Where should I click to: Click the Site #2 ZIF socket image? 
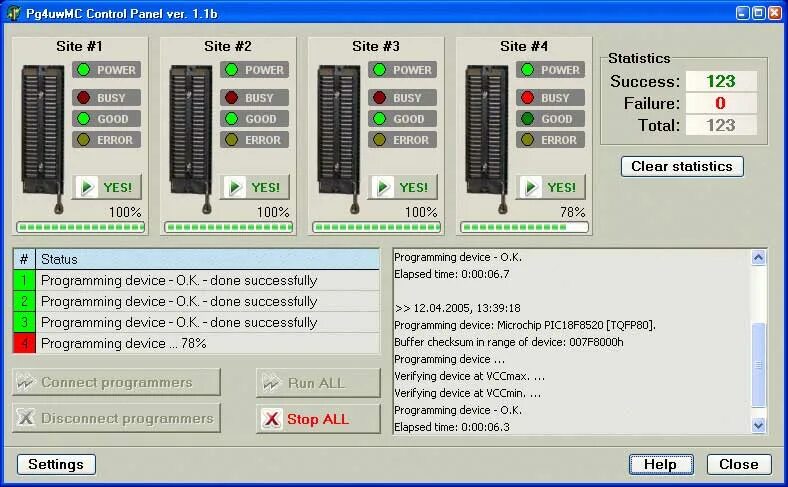point(191,138)
